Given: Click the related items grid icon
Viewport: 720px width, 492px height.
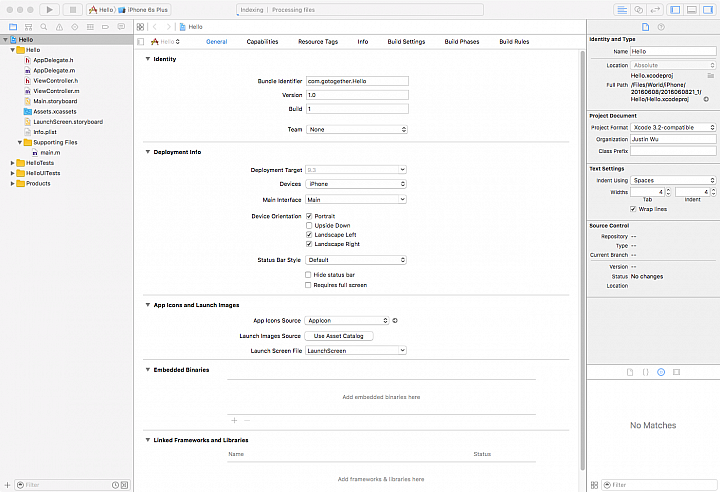Looking at the screenshot, I should click(x=141, y=27).
